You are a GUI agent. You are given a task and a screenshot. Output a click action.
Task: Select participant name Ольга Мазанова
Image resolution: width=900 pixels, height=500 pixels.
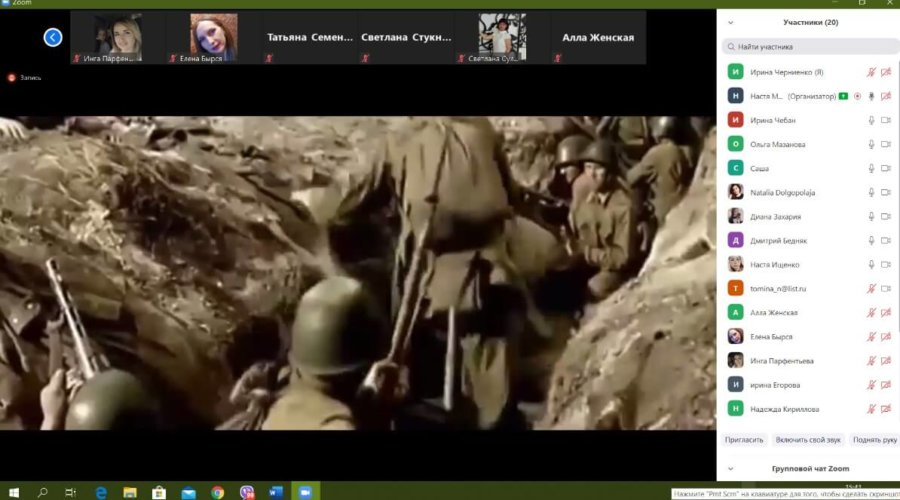777,145
